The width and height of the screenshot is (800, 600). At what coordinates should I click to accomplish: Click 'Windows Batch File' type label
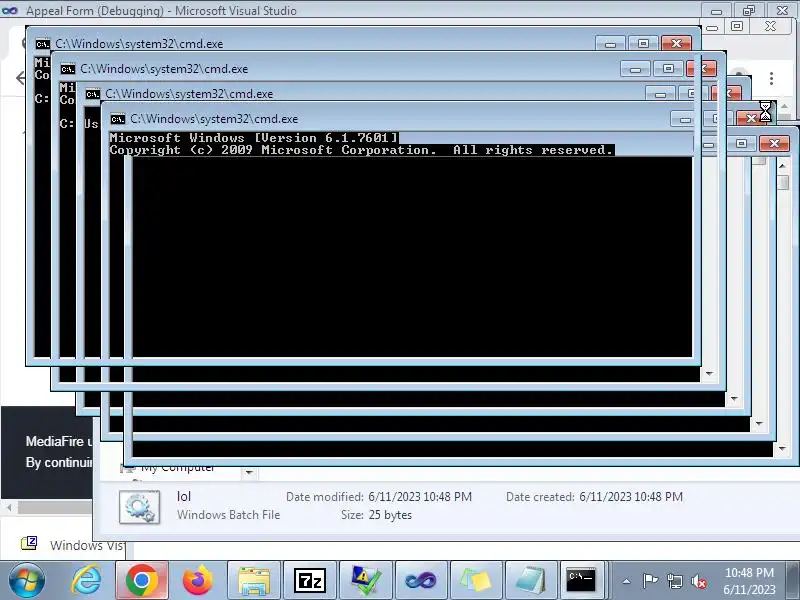pyautogui.click(x=229, y=515)
